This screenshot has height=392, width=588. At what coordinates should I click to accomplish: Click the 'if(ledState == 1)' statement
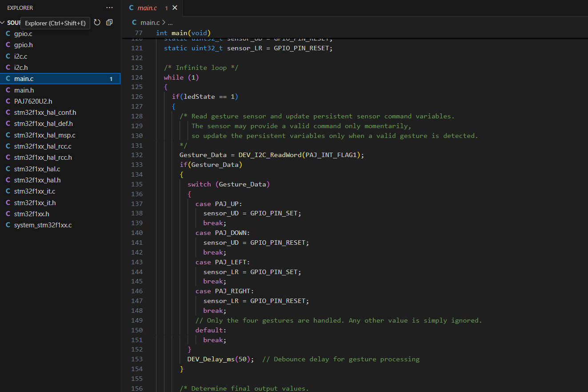[x=205, y=97]
